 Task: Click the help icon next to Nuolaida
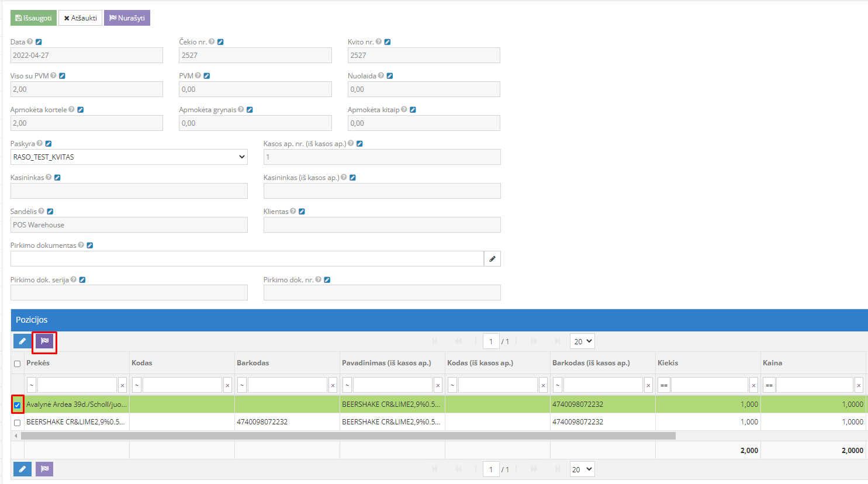coord(381,76)
